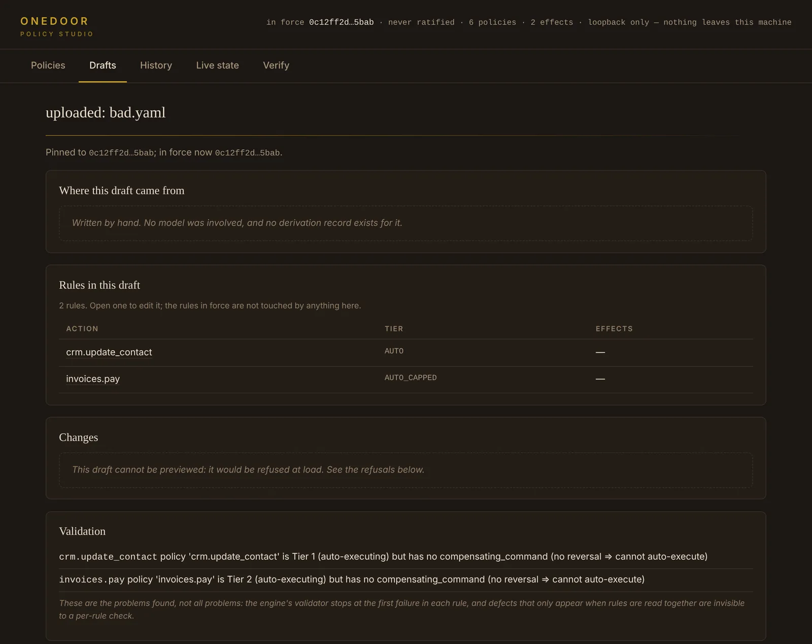The image size is (812, 644).
Task: Click the Changes section heading
Action: pos(79,437)
